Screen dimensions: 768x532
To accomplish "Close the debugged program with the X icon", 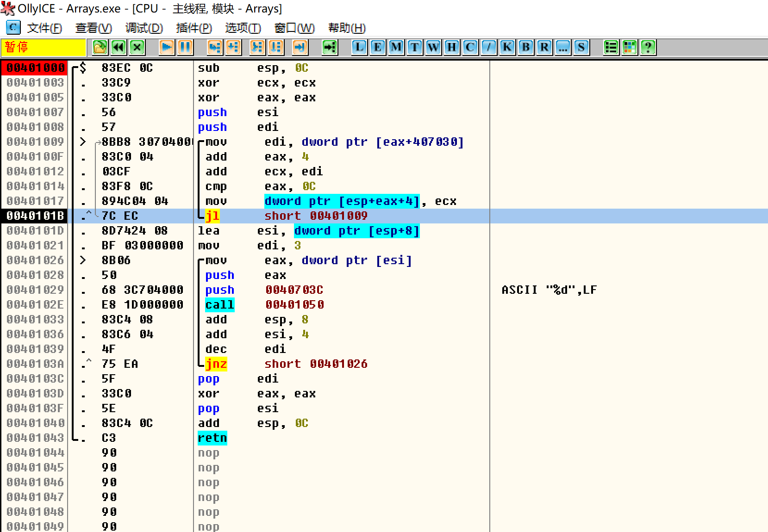I will pos(137,47).
